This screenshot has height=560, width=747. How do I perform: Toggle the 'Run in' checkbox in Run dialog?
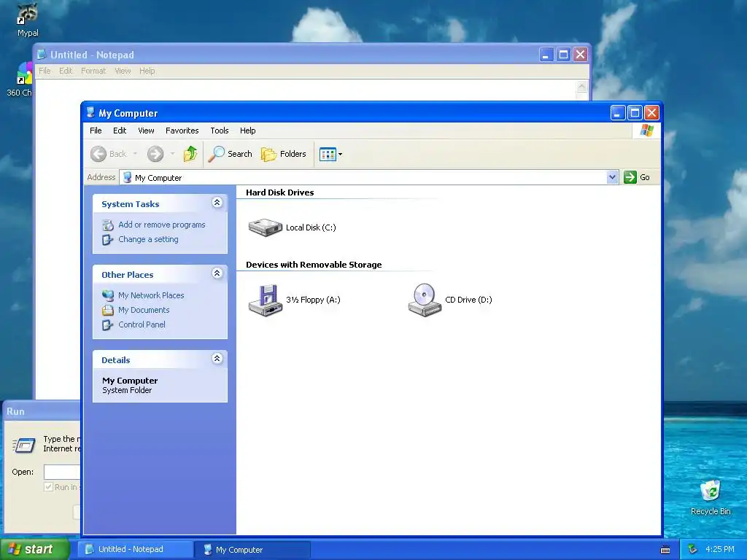click(48, 486)
